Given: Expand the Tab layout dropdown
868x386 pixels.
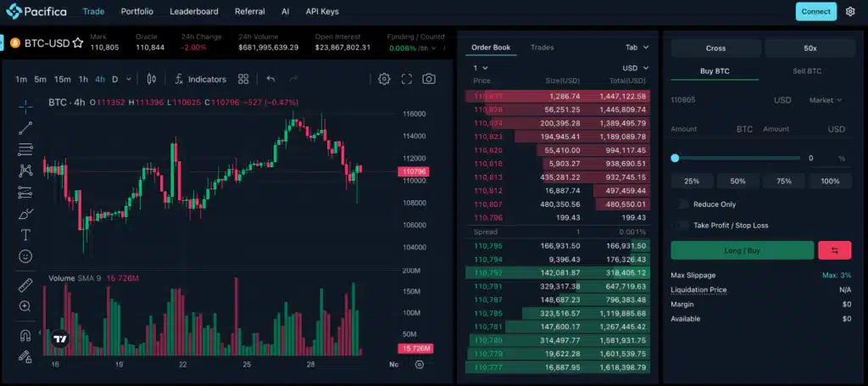Looking at the screenshot, I should point(637,48).
